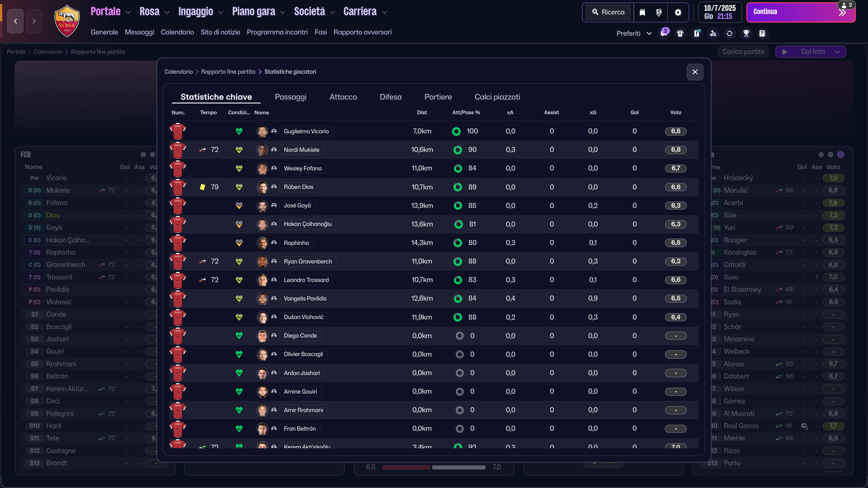Open the news document shortcut icon

tap(762, 33)
